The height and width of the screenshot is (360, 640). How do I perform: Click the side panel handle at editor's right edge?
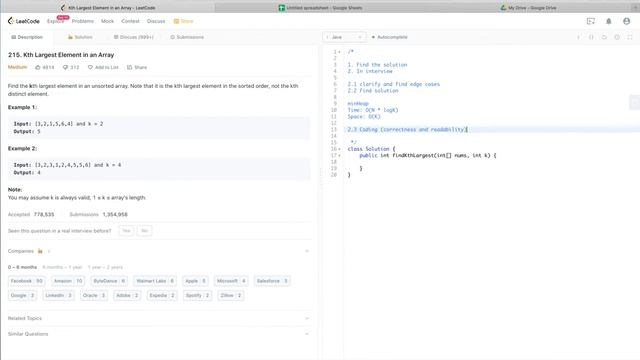point(635,102)
